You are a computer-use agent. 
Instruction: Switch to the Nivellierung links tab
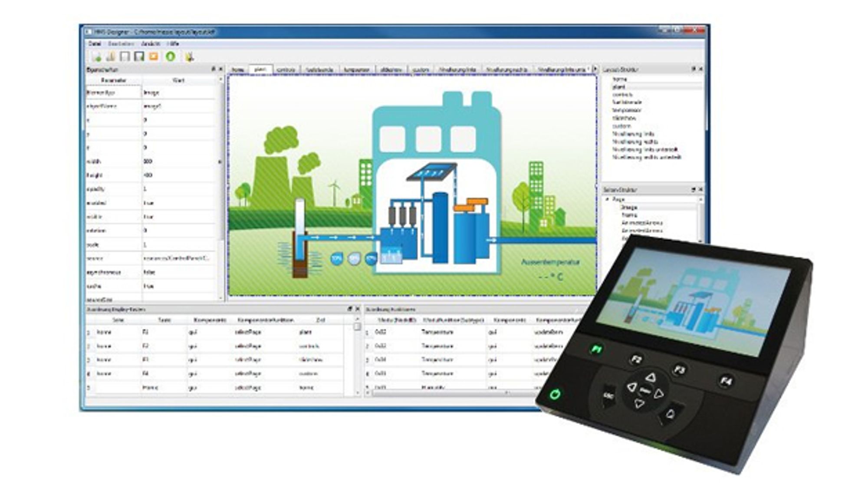click(x=457, y=69)
